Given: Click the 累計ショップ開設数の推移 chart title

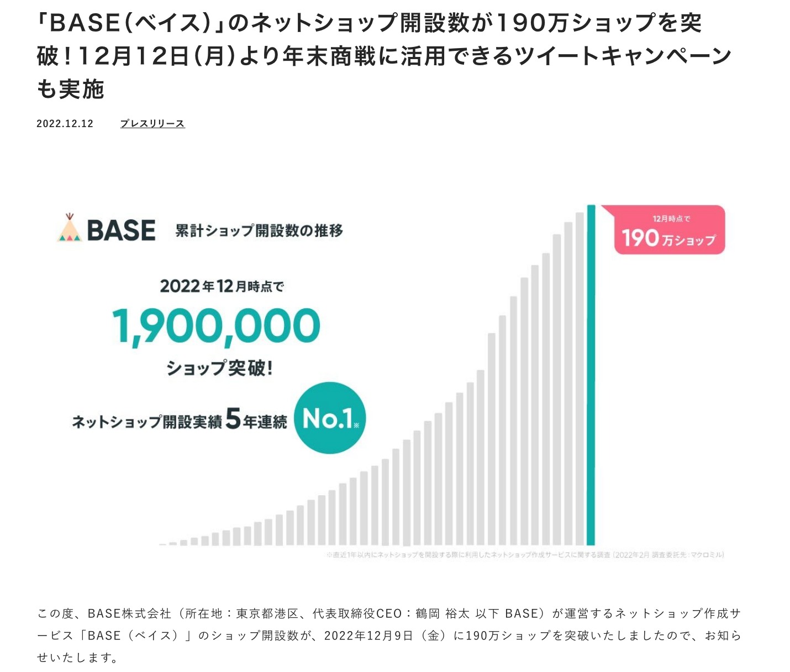Looking at the screenshot, I should (259, 230).
